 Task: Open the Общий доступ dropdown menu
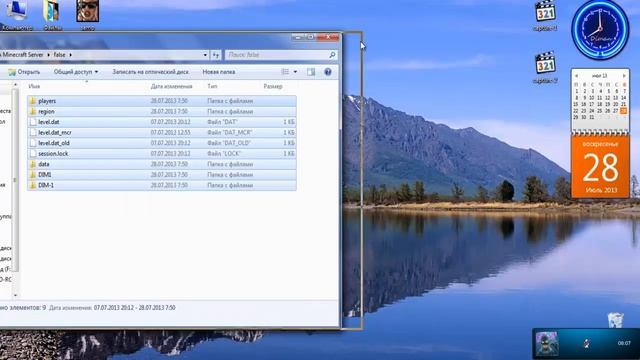point(76,72)
